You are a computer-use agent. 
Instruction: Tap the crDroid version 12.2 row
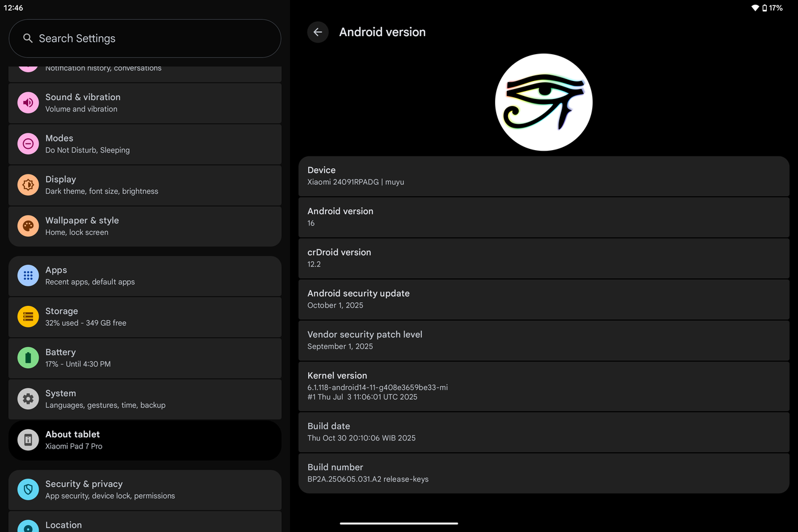pos(544,258)
